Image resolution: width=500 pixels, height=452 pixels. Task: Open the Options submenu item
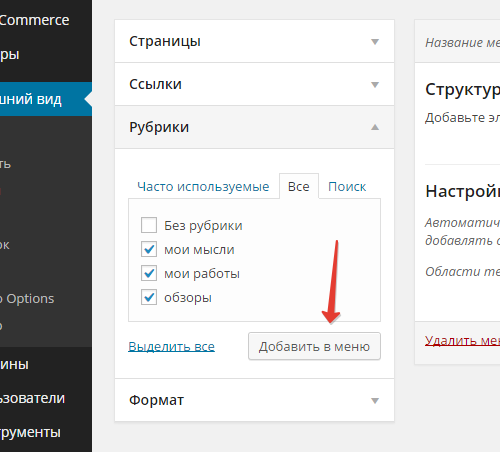click(27, 299)
